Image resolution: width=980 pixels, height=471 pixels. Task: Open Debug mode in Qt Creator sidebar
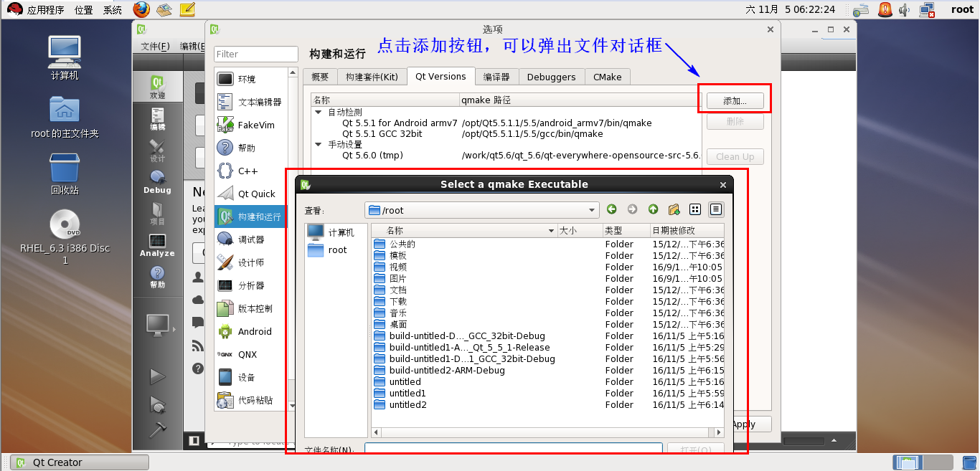(157, 182)
